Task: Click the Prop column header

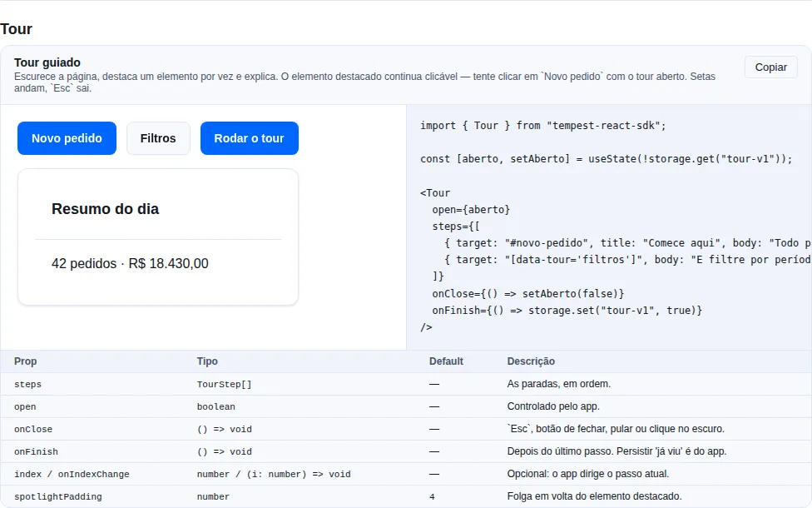Action: pyautogui.click(x=25, y=361)
